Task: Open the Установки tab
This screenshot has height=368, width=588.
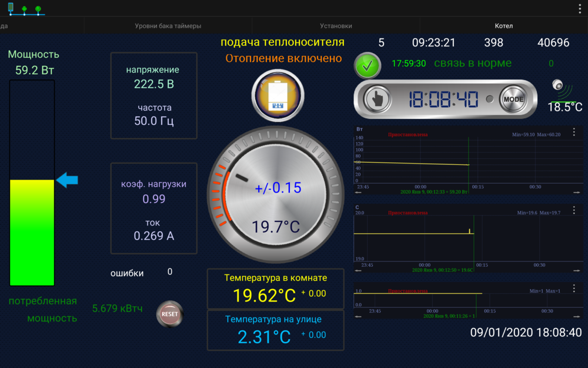Action: click(336, 26)
